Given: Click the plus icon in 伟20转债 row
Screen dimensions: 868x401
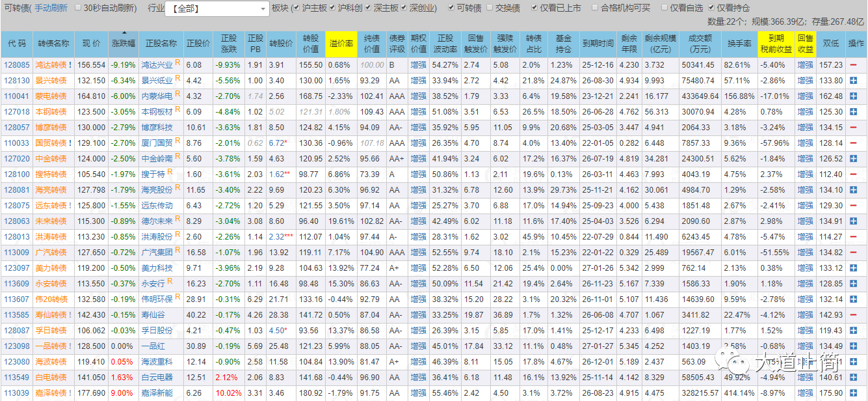Looking at the screenshot, I should click(x=853, y=299).
